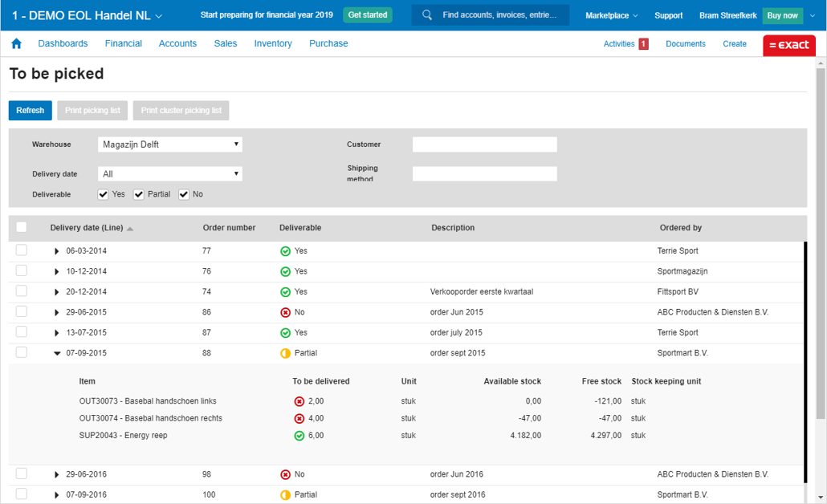Click the search magnifier icon in header
Screen dimensions: 827x504
(427, 15)
